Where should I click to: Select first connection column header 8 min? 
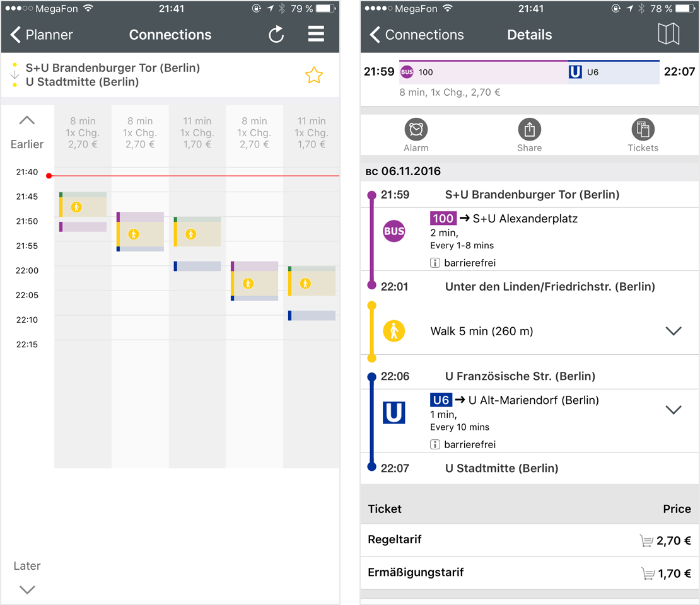click(x=83, y=132)
